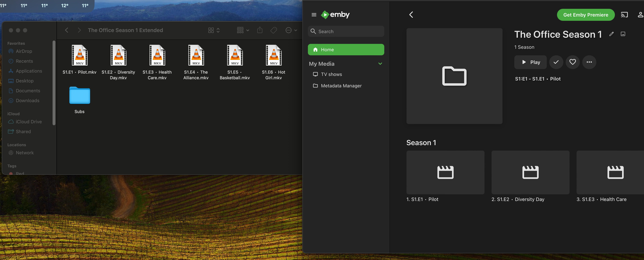
Task: Collapse the My Media section chevron
Action: tap(380, 64)
